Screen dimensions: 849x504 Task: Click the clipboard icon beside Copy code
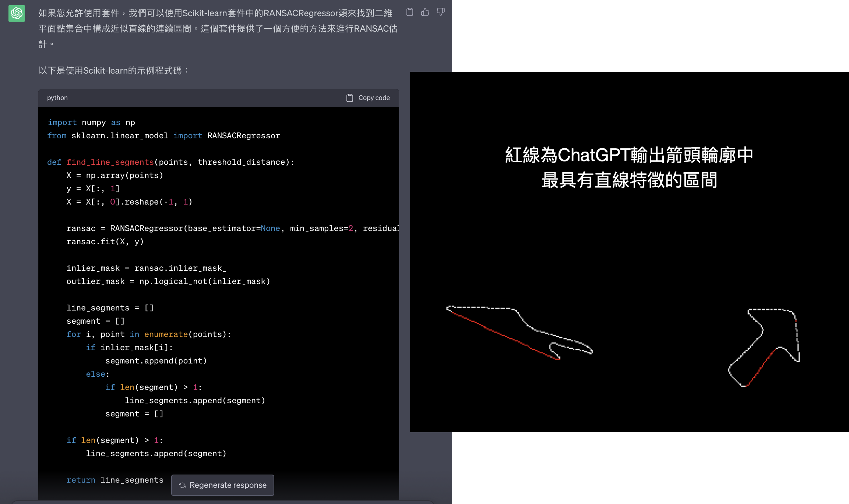[x=349, y=98]
